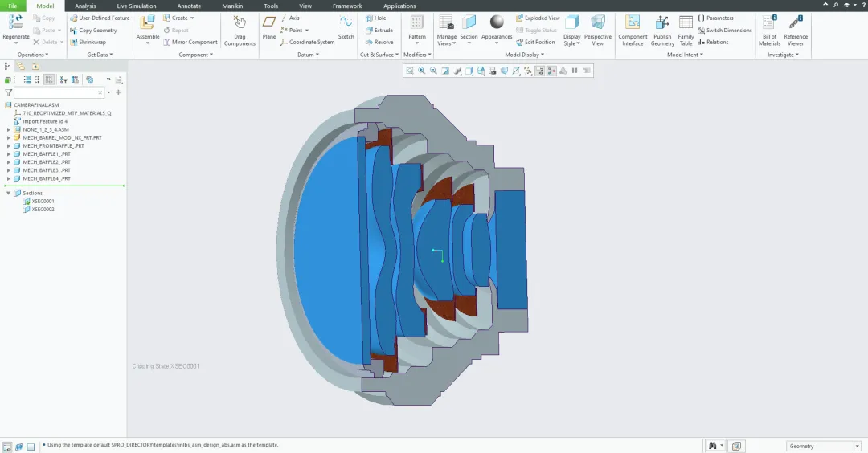The image size is (868, 453).
Task: Open the Sketch tool
Action: point(346,23)
